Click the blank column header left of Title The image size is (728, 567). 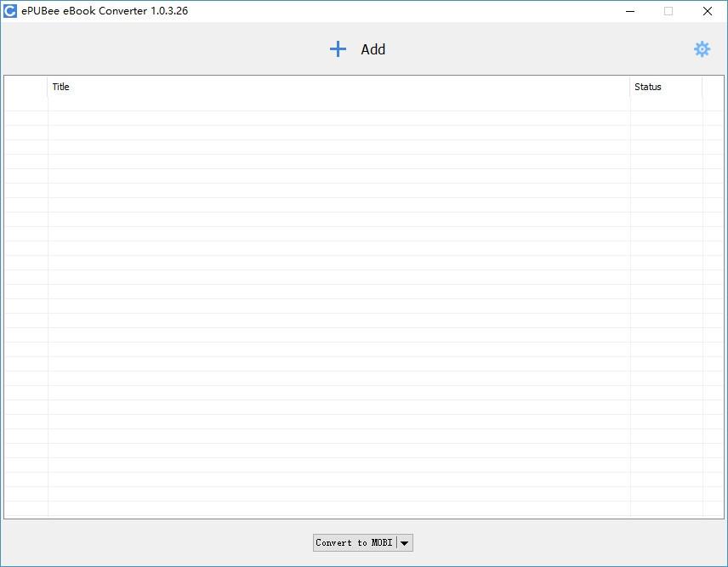tap(26, 87)
